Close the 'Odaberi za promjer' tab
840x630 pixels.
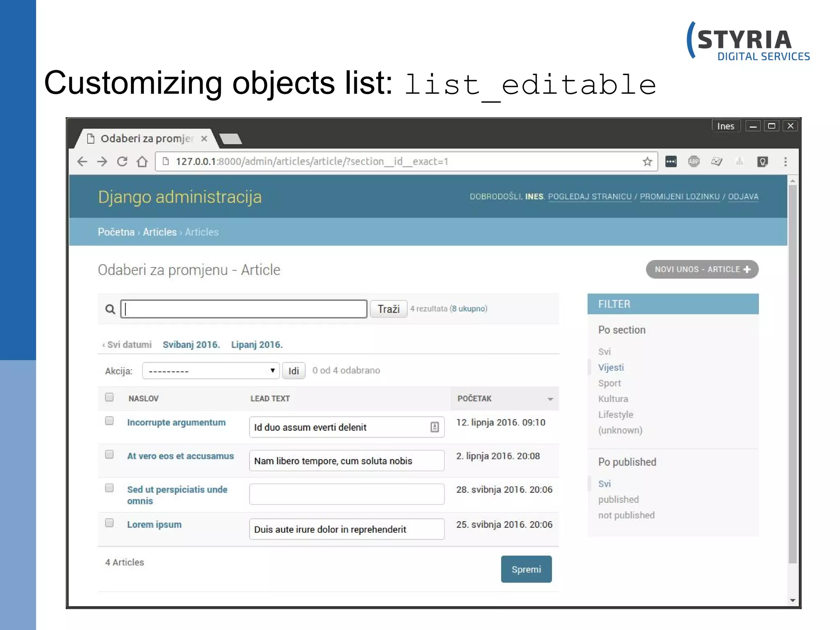pyautogui.click(x=204, y=139)
